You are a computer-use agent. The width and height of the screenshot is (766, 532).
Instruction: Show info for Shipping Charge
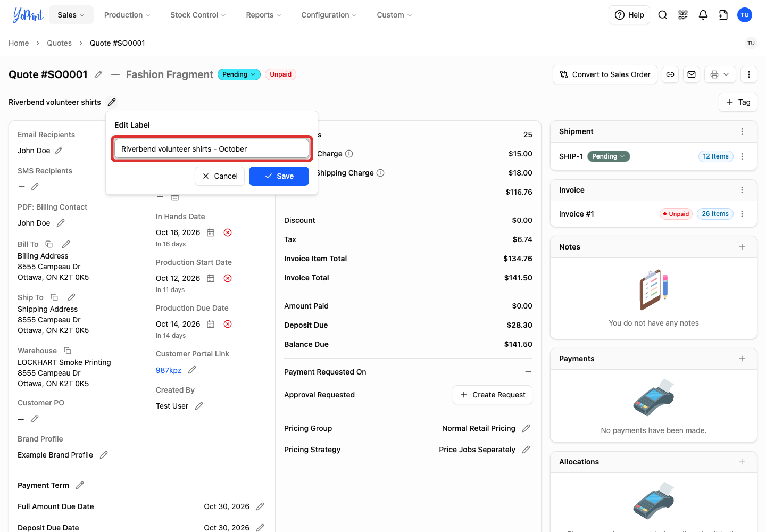click(380, 173)
